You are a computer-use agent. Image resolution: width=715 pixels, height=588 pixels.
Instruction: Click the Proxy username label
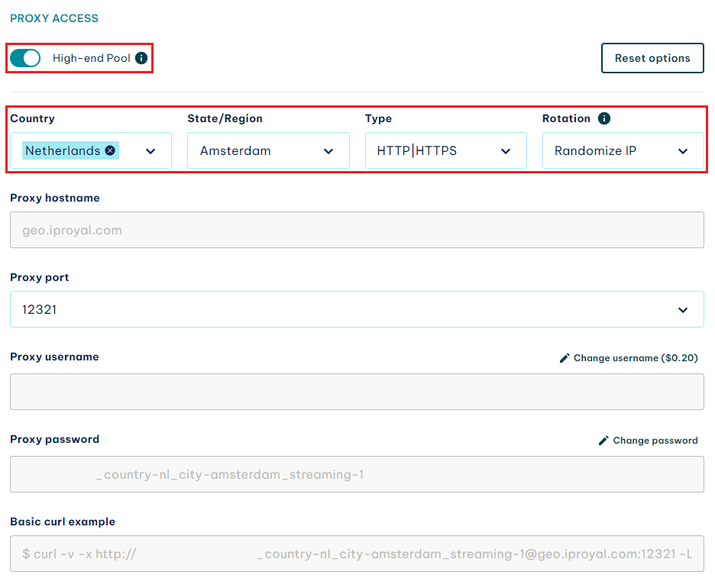click(54, 357)
